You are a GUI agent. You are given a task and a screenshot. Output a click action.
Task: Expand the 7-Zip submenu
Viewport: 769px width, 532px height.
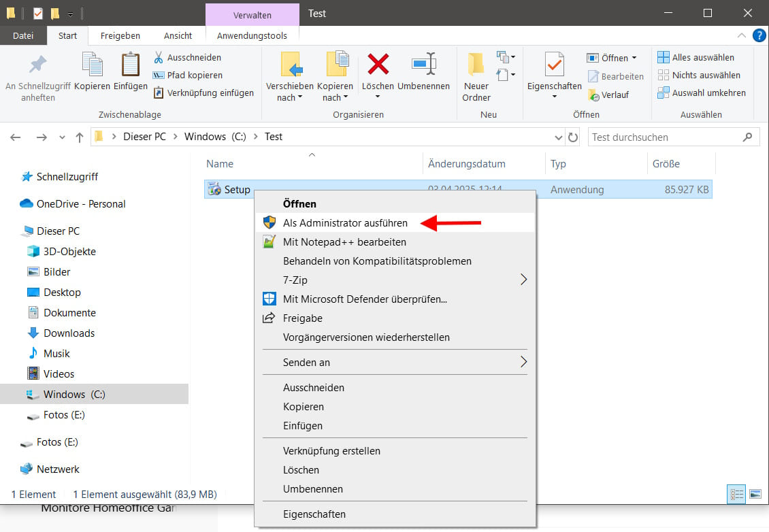395,280
